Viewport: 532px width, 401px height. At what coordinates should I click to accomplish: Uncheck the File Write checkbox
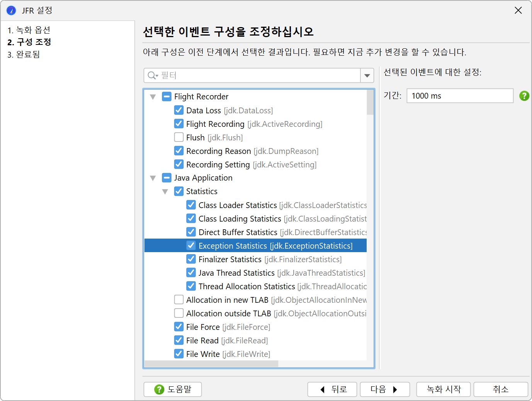(x=179, y=354)
